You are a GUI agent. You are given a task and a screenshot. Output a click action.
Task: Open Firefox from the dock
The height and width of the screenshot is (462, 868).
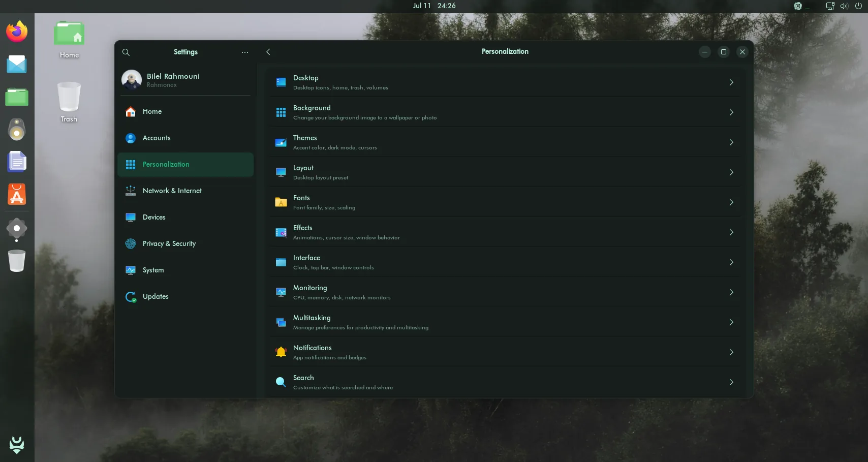click(17, 32)
